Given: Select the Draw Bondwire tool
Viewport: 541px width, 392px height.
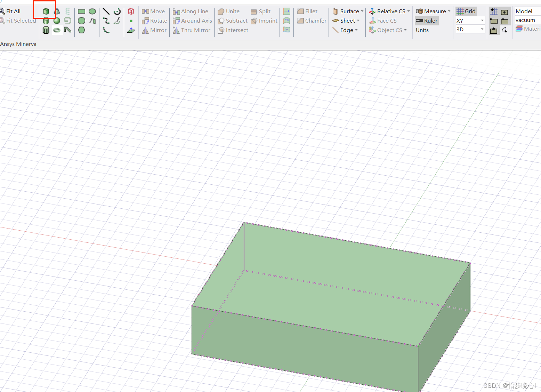Looking at the screenshot, I should [67, 30].
